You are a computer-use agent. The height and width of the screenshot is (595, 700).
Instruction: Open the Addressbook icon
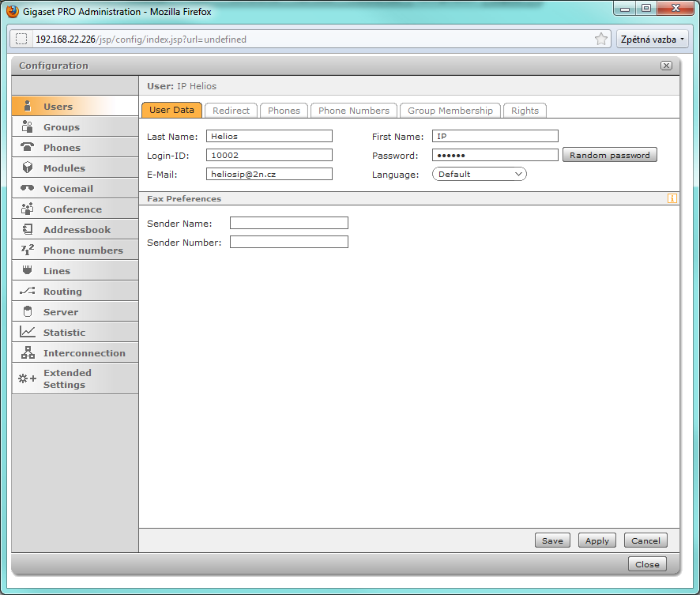(x=28, y=229)
